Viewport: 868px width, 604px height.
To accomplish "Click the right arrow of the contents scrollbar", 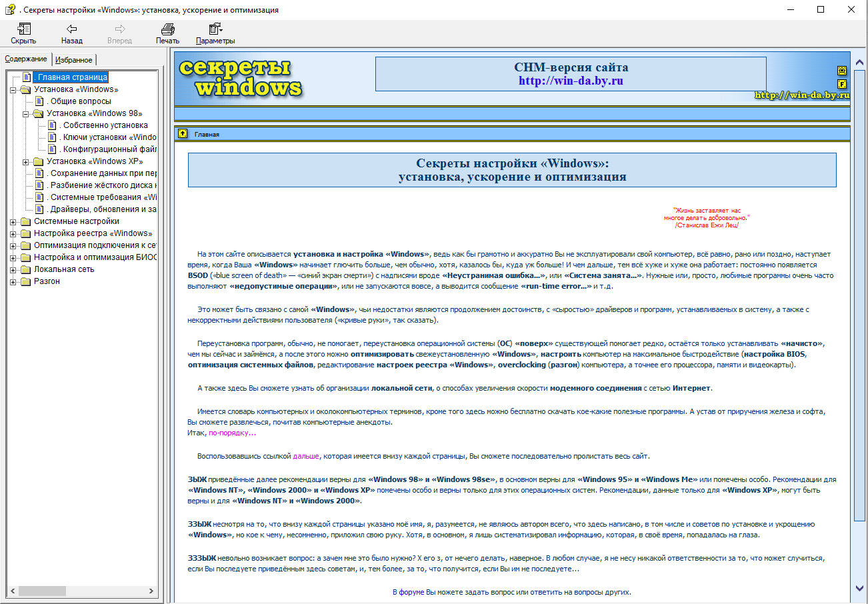I will (151, 591).
